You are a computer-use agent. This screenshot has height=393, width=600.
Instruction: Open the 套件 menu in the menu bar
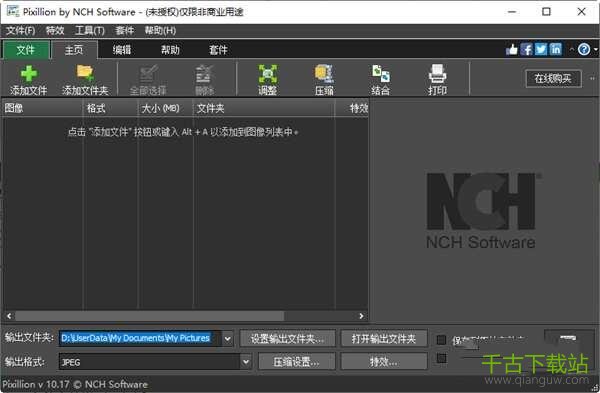pos(125,31)
